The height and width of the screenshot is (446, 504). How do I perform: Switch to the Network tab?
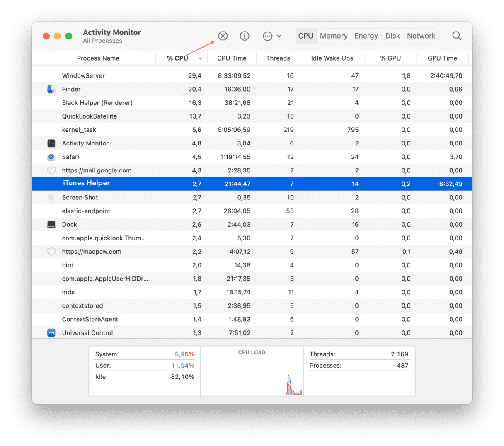(421, 36)
